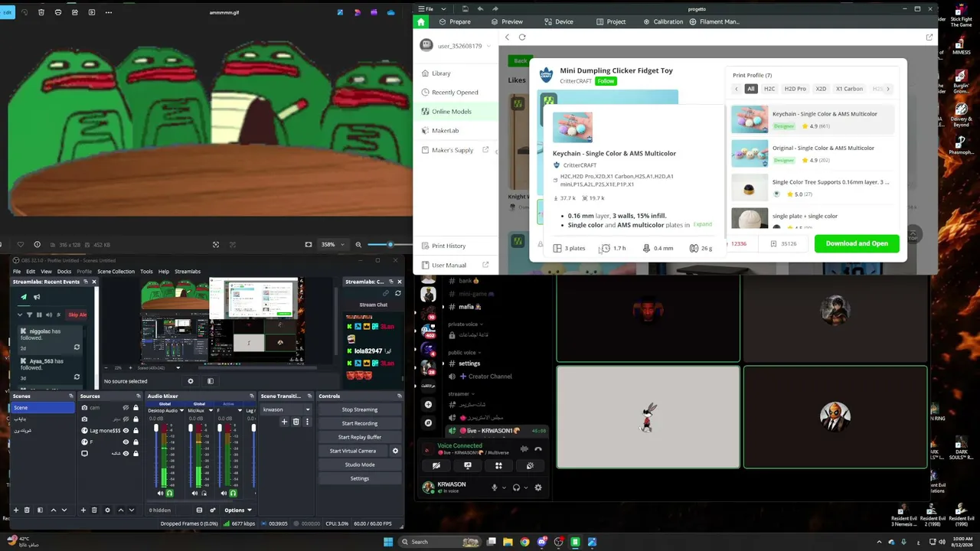Image resolution: width=980 pixels, height=551 pixels.
Task: Open Mic/Aux channel options menu
Action: (x=211, y=410)
